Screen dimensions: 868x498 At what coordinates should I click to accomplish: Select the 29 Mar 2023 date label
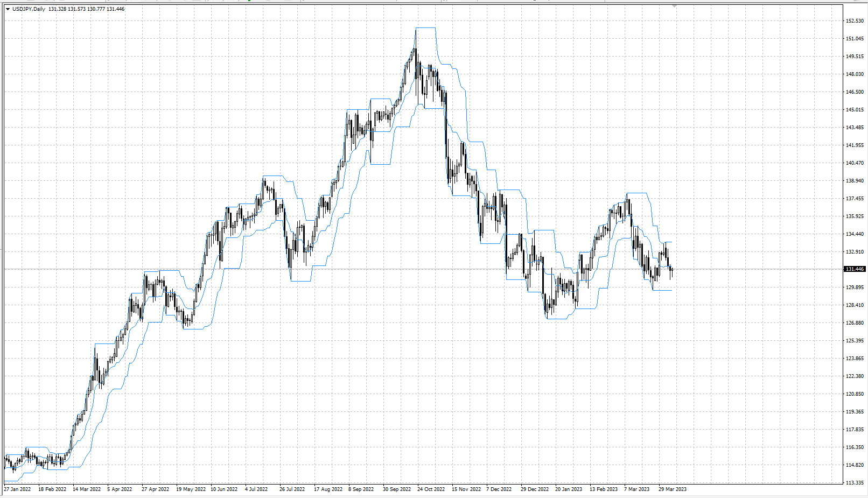673,489
